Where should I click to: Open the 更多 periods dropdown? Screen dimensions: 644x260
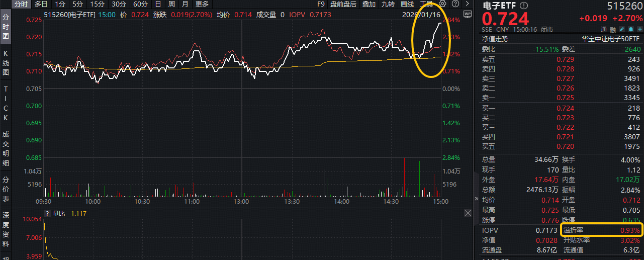tap(202, 4)
